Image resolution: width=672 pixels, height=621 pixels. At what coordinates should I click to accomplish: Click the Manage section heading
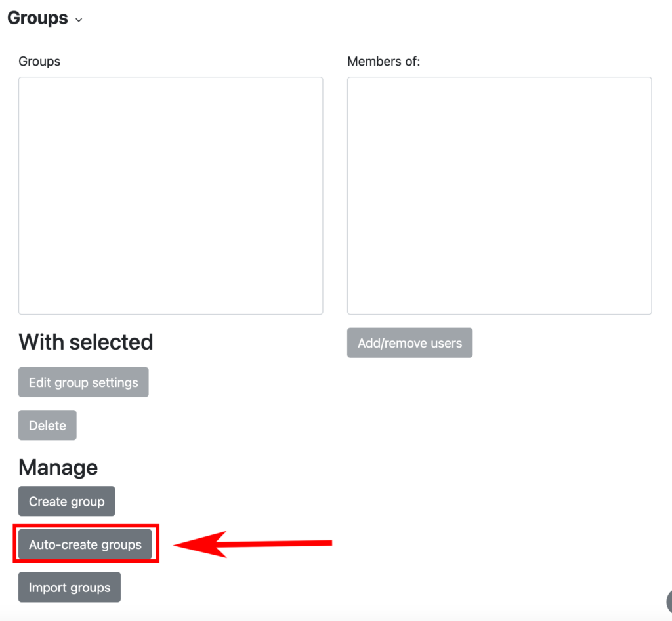coord(58,468)
